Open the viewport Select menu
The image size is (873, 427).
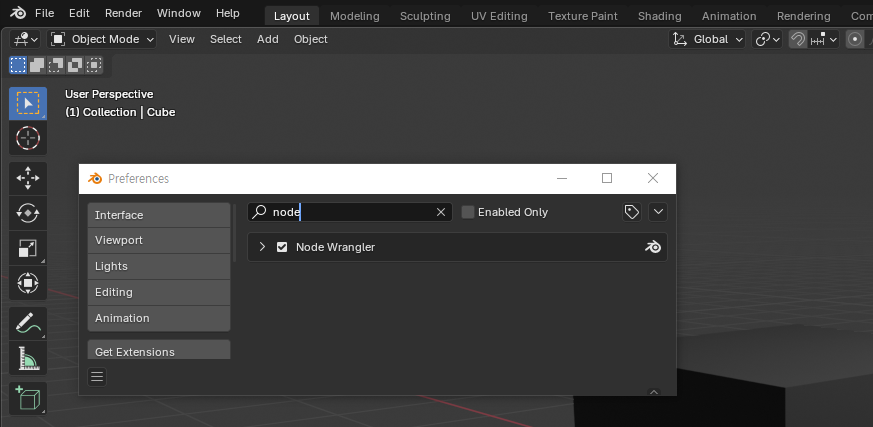coord(225,40)
